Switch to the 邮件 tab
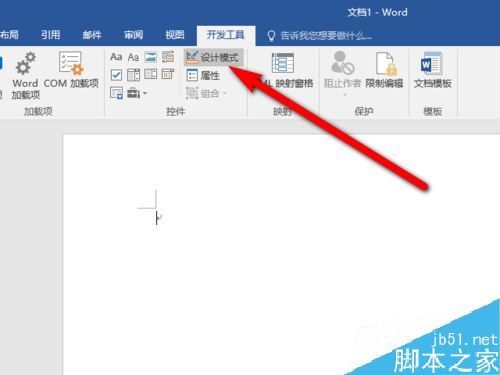500x375 pixels. [x=92, y=35]
